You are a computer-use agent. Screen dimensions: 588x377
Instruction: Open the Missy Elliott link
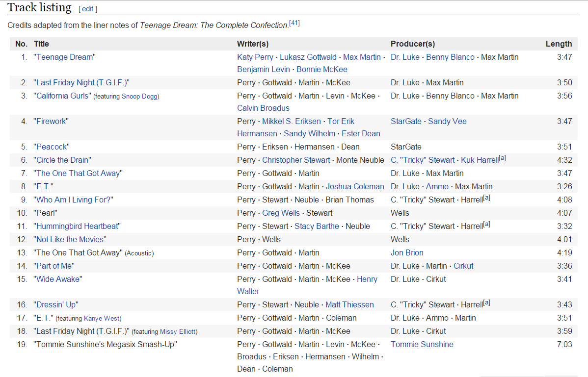[x=178, y=331]
